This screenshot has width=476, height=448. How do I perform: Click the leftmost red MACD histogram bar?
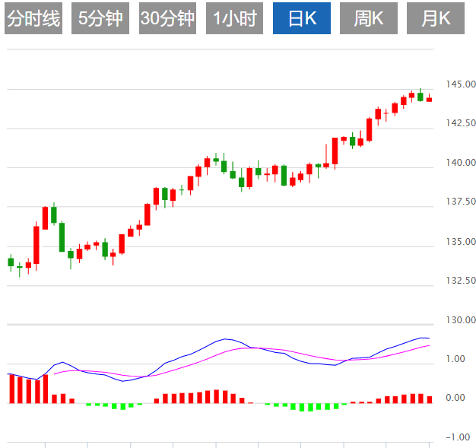tap(11, 388)
